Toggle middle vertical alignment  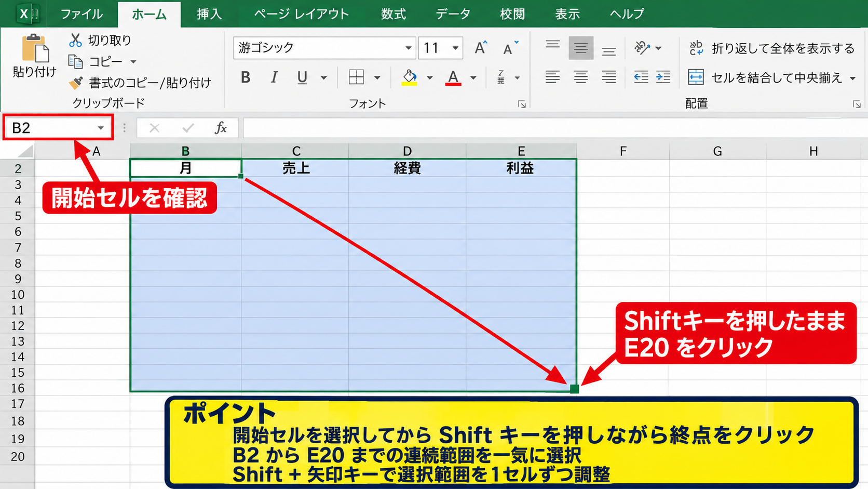[x=580, y=48]
